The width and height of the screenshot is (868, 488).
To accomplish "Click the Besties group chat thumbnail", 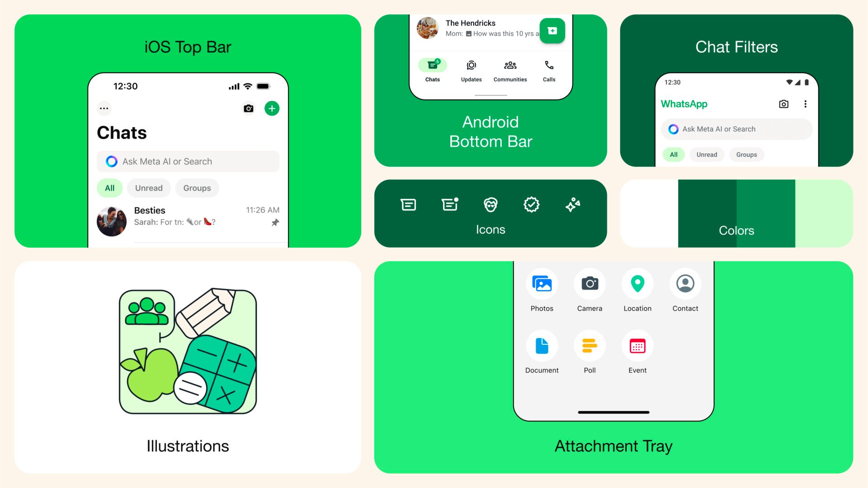I will [112, 216].
